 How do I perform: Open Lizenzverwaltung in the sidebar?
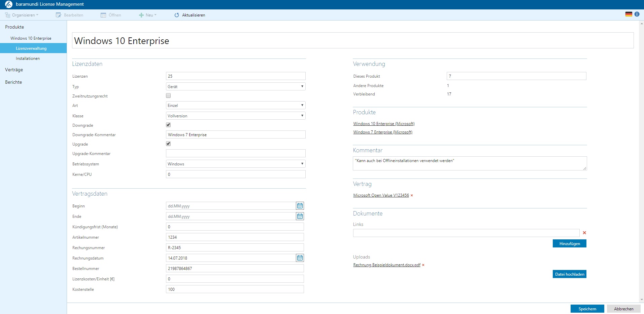click(x=33, y=48)
